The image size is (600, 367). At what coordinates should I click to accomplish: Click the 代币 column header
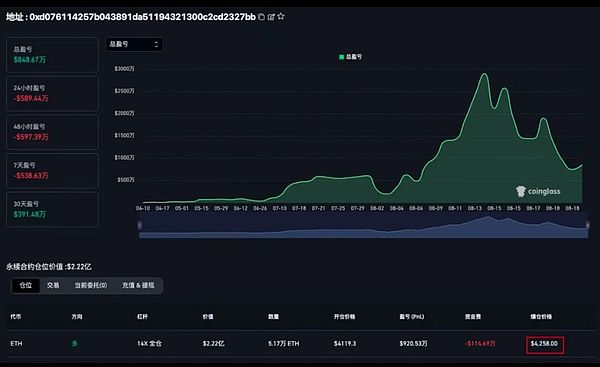16,316
